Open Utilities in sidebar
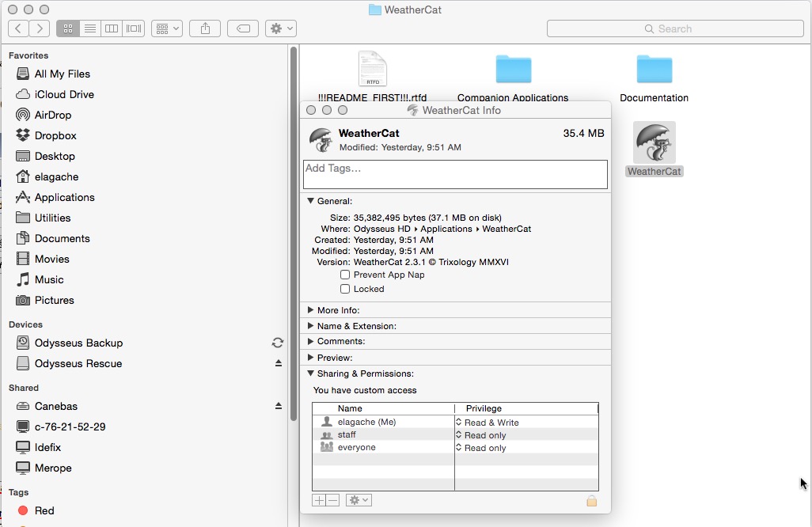The height and width of the screenshot is (527, 812). click(52, 218)
